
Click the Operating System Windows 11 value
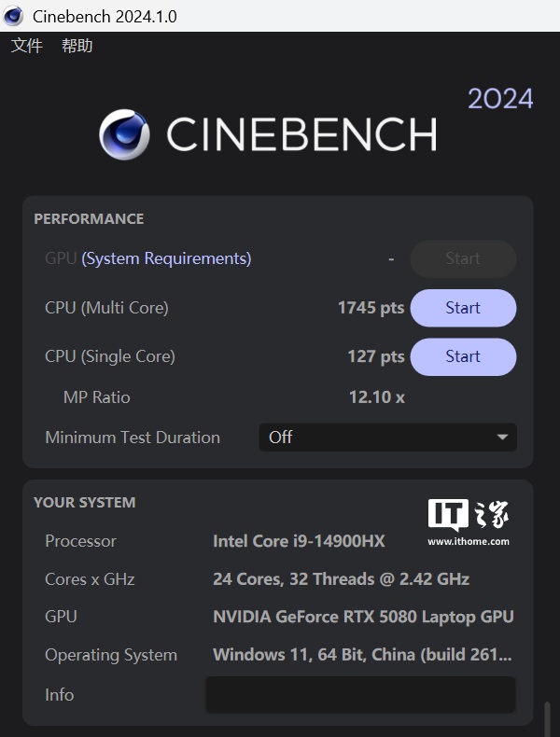coord(362,655)
